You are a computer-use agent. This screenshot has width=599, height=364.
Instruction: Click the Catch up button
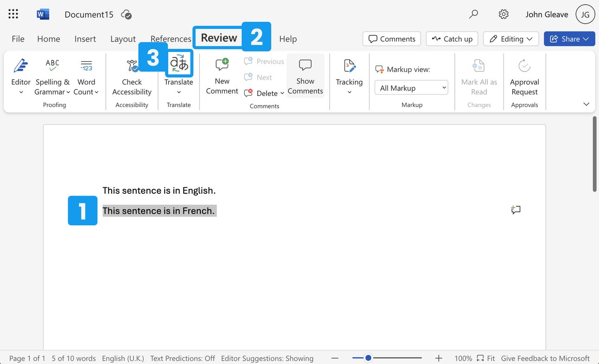pos(452,39)
